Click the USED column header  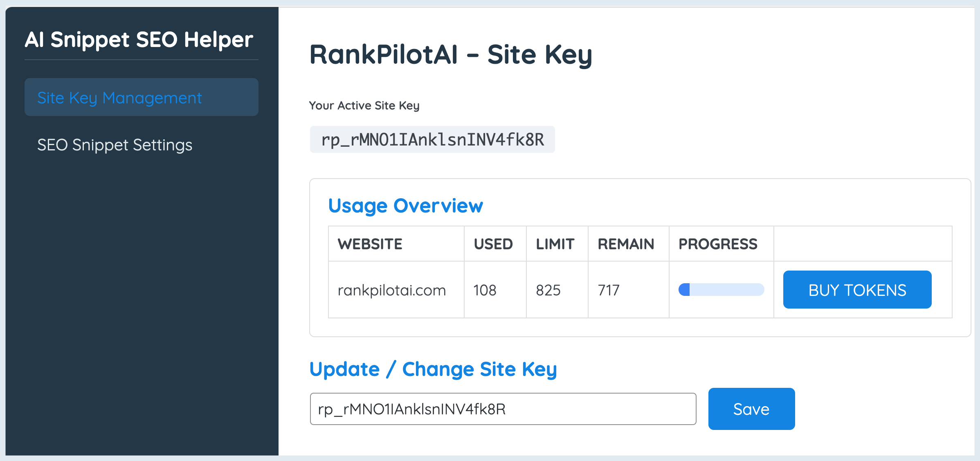pyautogui.click(x=493, y=244)
